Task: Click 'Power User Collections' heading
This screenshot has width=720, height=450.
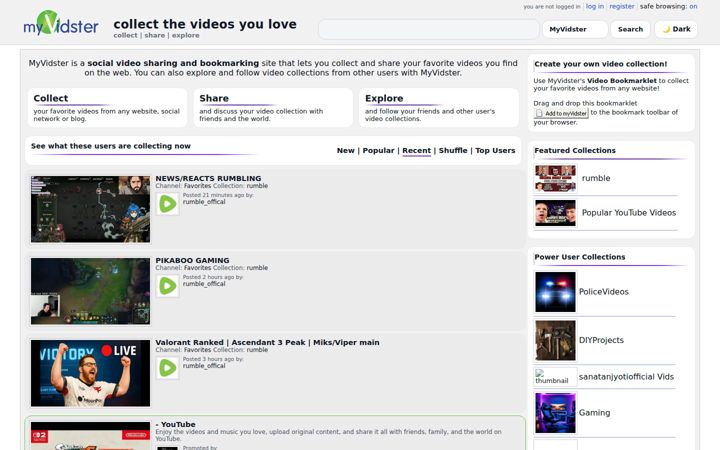Action: 579,257
